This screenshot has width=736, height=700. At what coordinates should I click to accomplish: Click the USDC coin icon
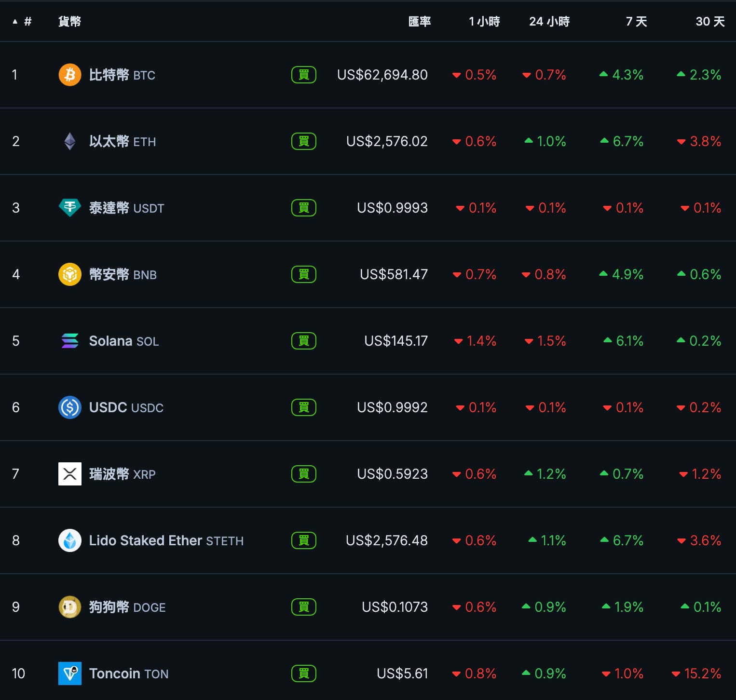(70, 407)
